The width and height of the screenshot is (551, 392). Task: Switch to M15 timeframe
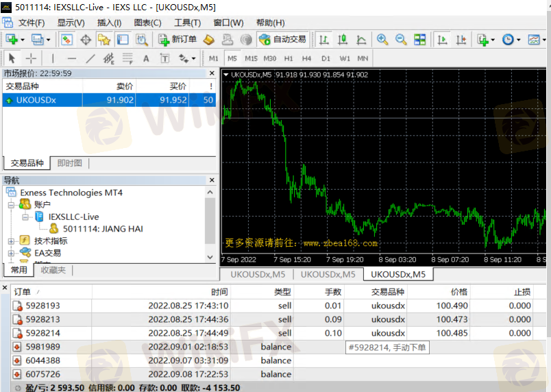251,58
